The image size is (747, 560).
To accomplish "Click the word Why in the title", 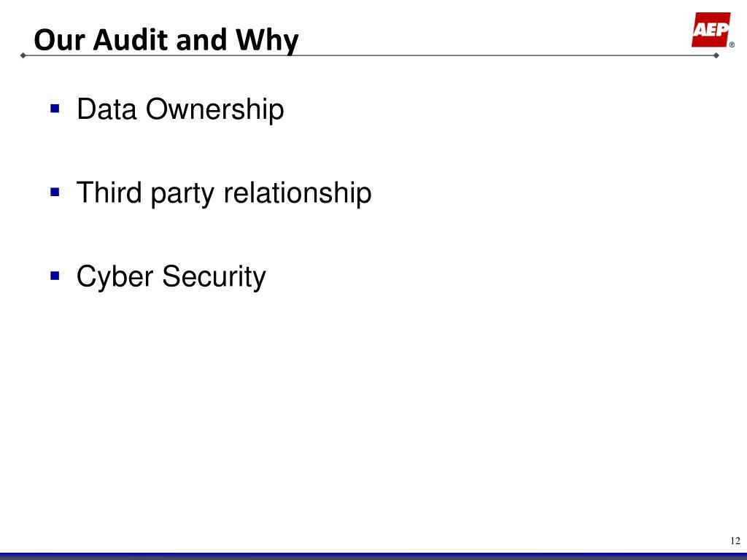I will (x=267, y=41).
